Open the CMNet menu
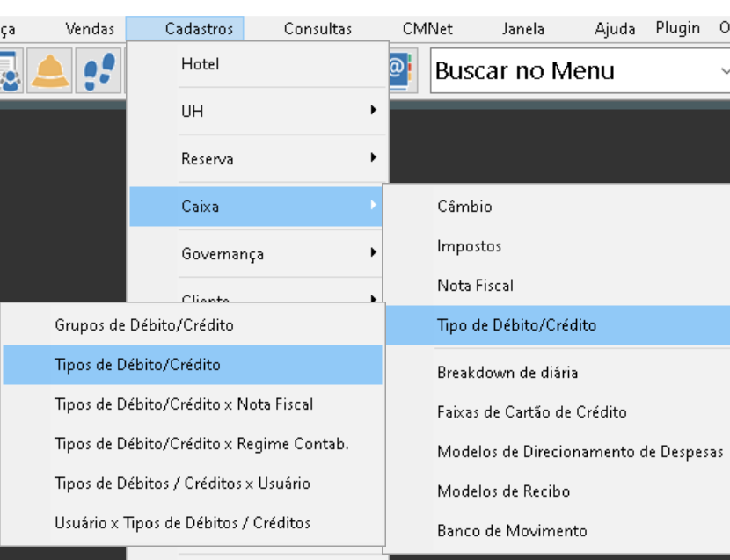 point(427,29)
